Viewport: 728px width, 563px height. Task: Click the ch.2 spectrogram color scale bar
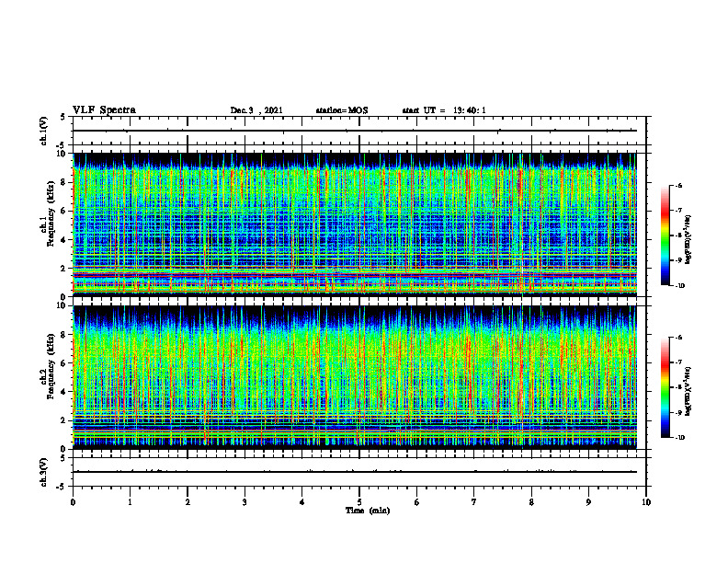point(665,387)
